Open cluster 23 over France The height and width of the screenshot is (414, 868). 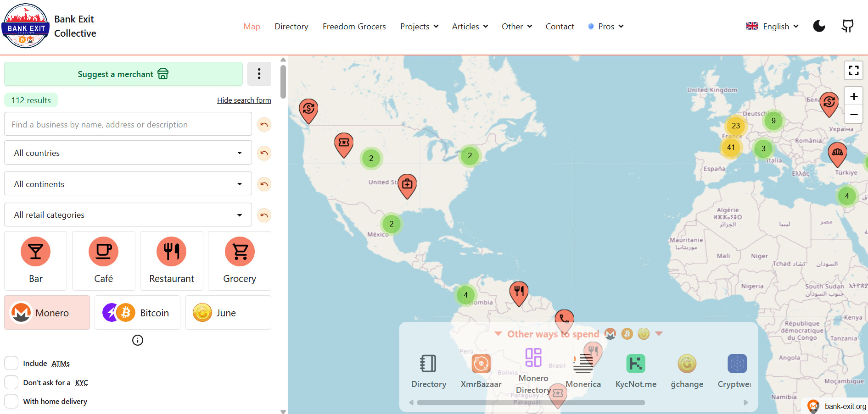(x=736, y=126)
